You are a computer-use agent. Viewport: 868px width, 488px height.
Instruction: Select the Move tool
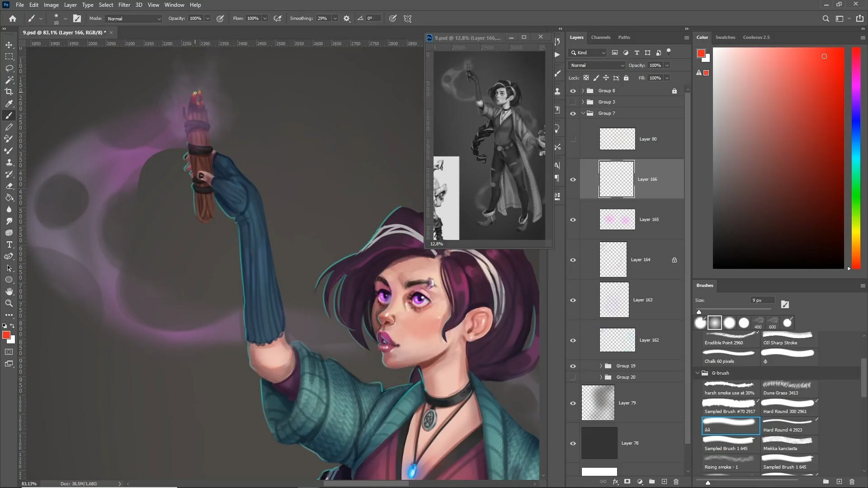pos(9,45)
